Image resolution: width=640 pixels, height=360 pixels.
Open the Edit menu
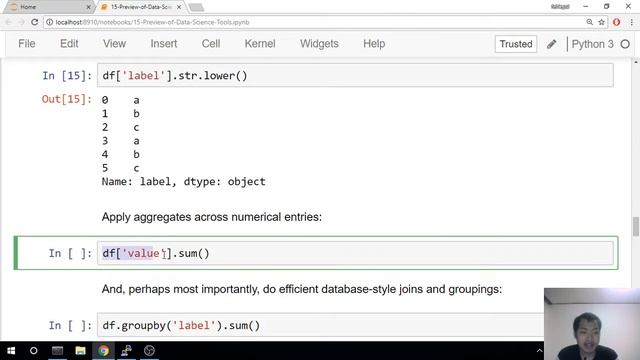69,44
